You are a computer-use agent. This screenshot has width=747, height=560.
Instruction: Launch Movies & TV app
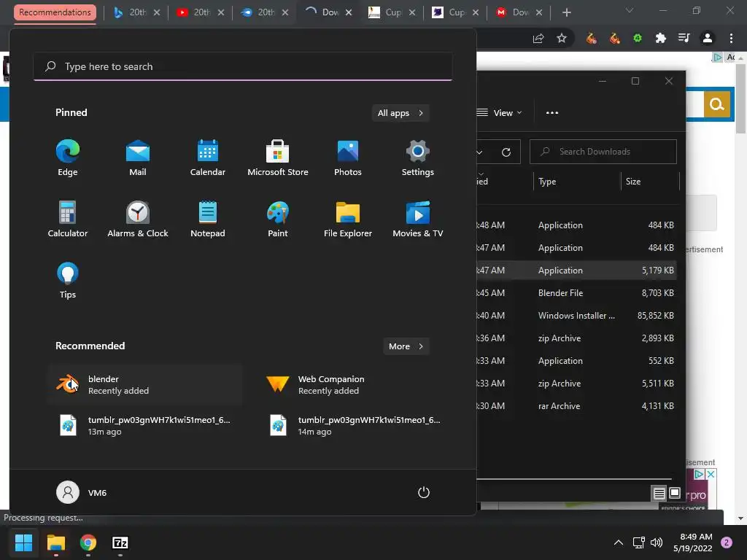pyautogui.click(x=418, y=219)
